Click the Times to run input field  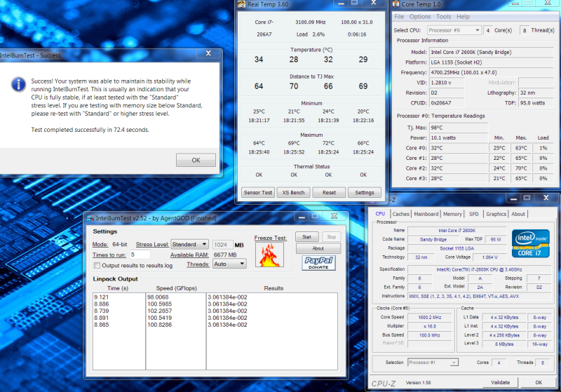(140, 255)
